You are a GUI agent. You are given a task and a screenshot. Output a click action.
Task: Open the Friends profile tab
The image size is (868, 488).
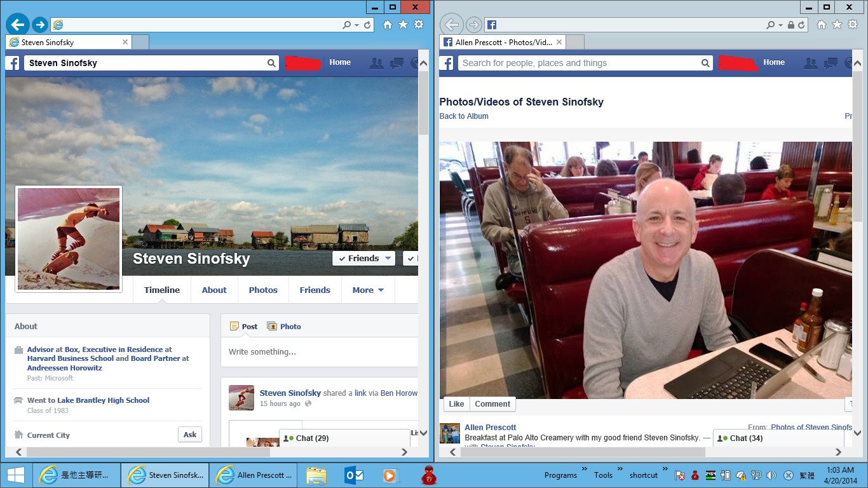(x=315, y=290)
